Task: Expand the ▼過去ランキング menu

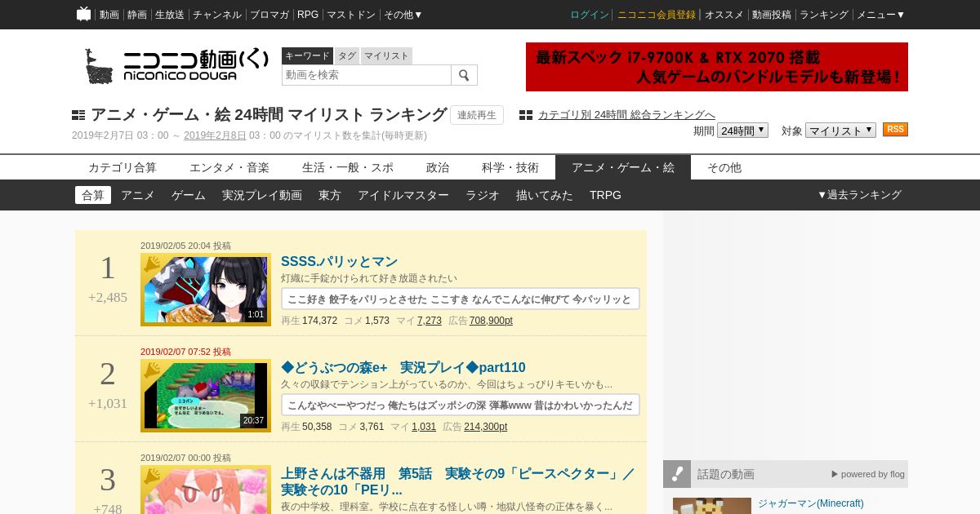Action: click(x=859, y=195)
